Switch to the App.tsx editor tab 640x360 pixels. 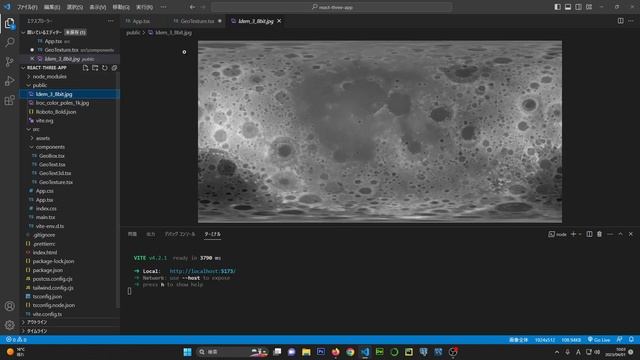[141, 21]
